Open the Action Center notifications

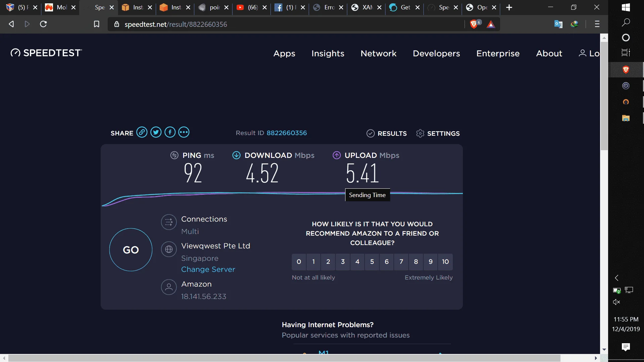point(626,347)
